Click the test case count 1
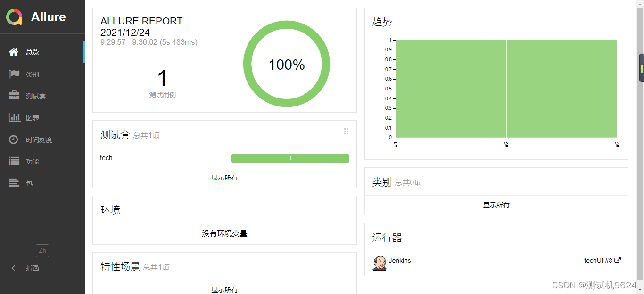The height and width of the screenshot is (294, 644). click(162, 79)
